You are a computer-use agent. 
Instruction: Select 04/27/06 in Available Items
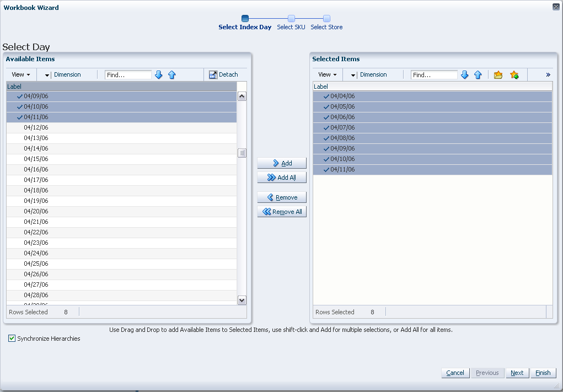[121, 284]
